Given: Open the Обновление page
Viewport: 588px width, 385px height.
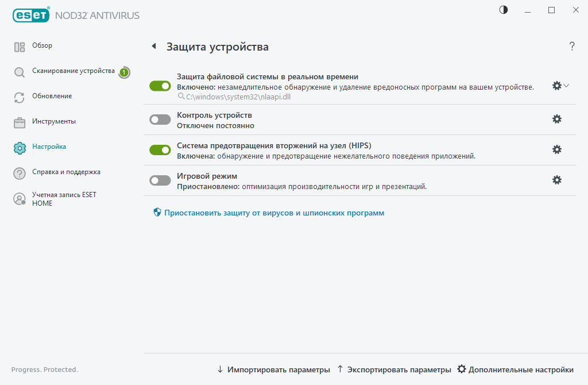Looking at the screenshot, I should 52,96.
